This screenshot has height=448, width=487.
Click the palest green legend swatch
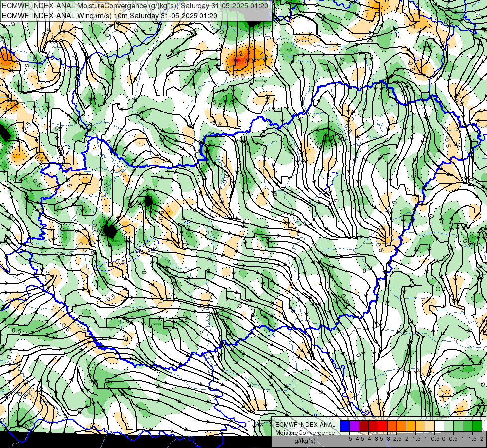coord(449,426)
